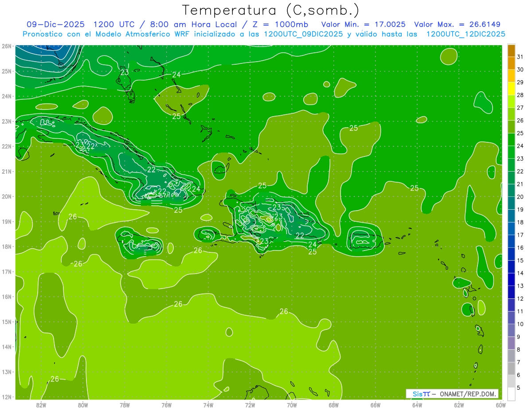532x411 pixels.
Task: Click the "66W" longitude label
Action: 375,404
